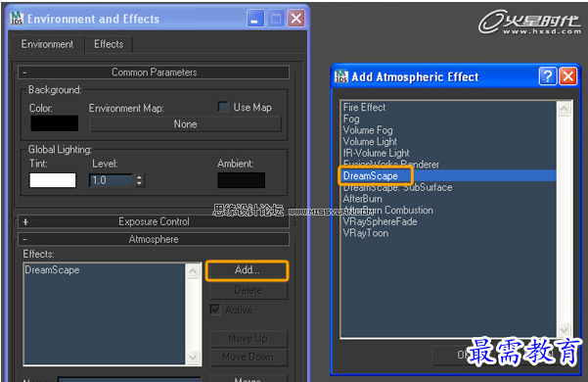
Task: Select DreamScape in the Effects list
Action: pyautogui.click(x=52, y=269)
